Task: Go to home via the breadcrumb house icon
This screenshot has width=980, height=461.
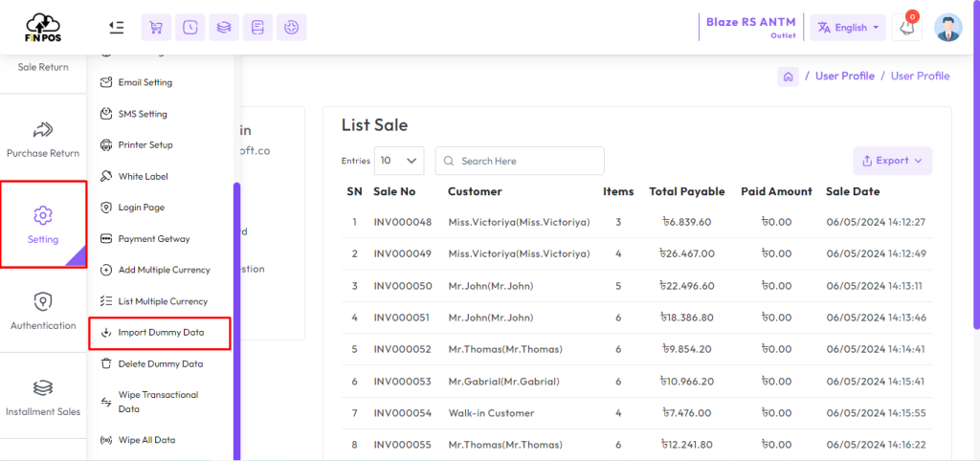Action: click(788, 77)
